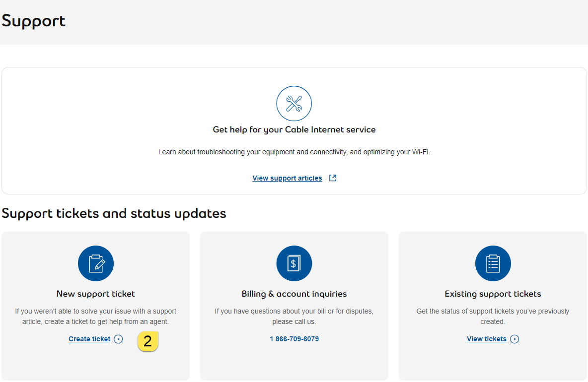Click the circular arrow icon next to Create ticket
Viewport: 588px width, 382px height.
tap(118, 339)
